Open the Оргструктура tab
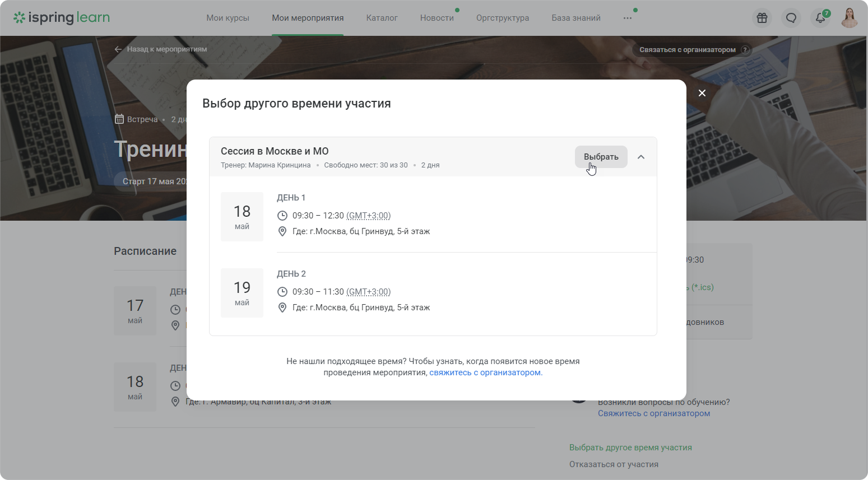Viewport: 868px width, 480px height. point(503,18)
